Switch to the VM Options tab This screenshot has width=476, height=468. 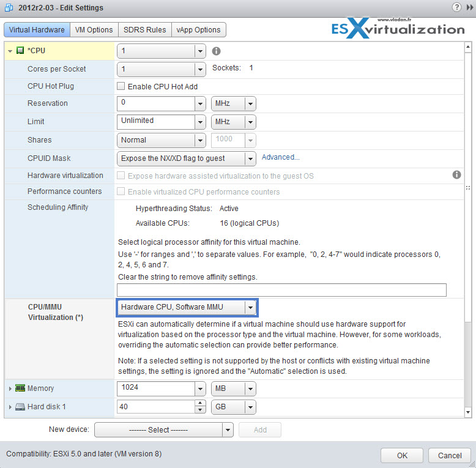coord(94,30)
